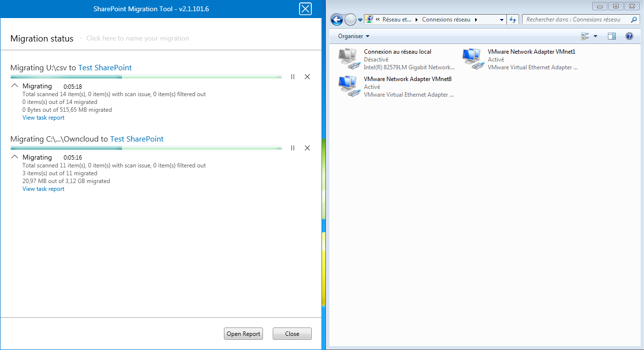Open the Organiser menu

(354, 36)
